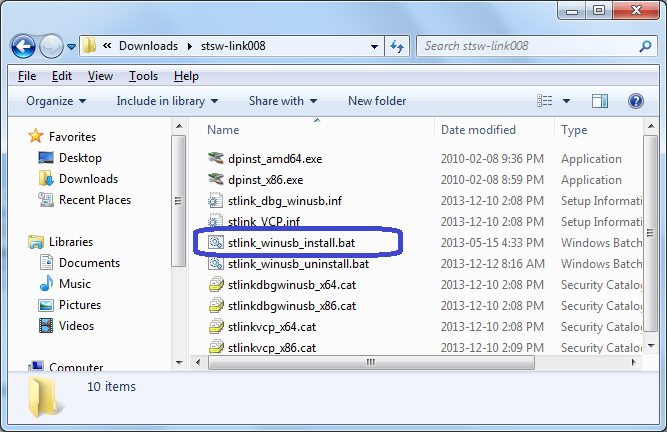667x432 pixels.
Task: Select stlinkvcp_x64.cat file icon
Action: 216,327
